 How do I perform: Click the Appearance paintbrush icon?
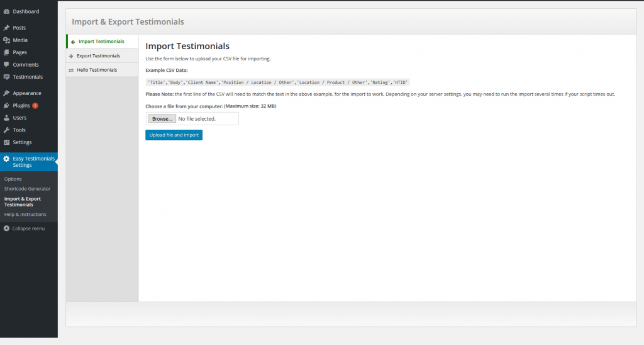pyautogui.click(x=6, y=93)
